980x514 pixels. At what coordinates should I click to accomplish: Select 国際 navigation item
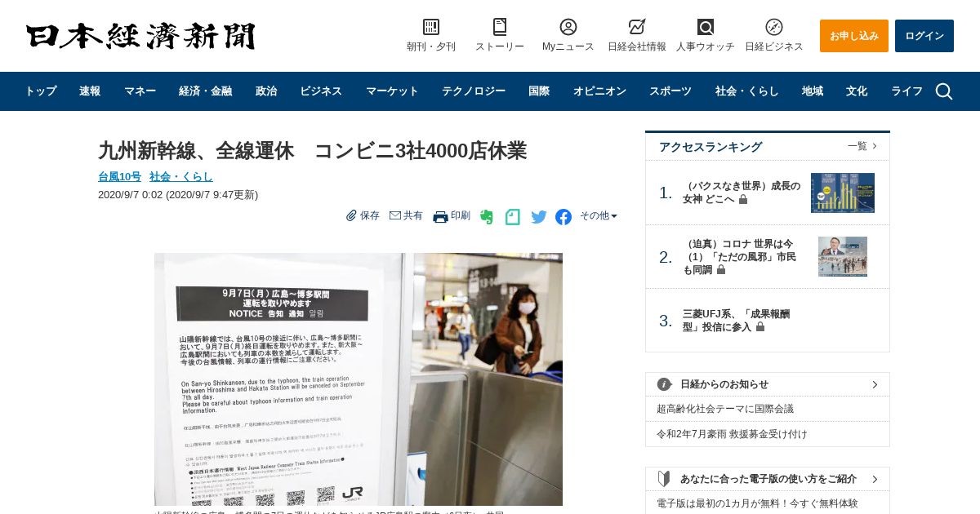tap(539, 91)
